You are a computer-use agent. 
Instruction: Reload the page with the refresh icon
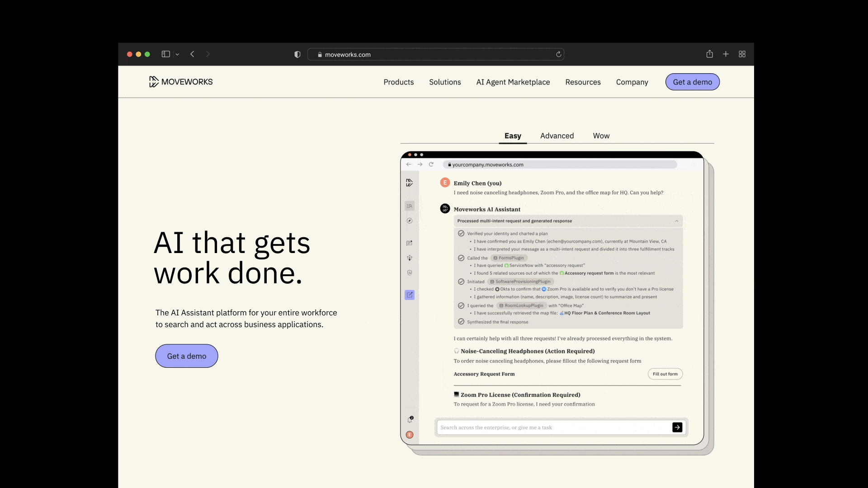(559, 54)
